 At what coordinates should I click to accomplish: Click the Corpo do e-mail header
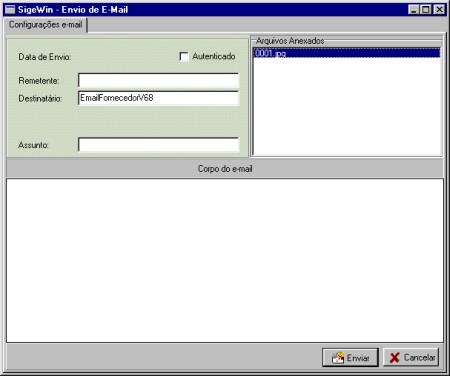pyautogui.click(x=225, y=169)
